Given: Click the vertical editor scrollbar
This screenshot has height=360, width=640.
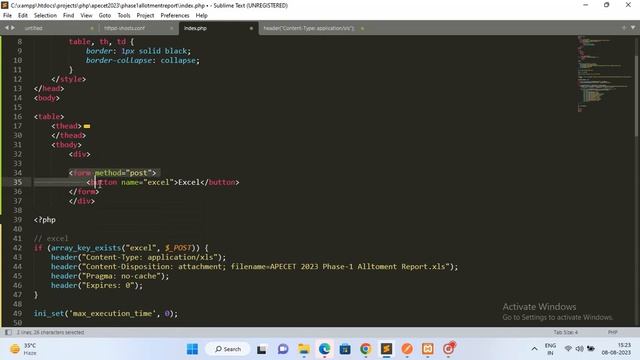Looking at the screenshot, I should click(x=636, y=96).
